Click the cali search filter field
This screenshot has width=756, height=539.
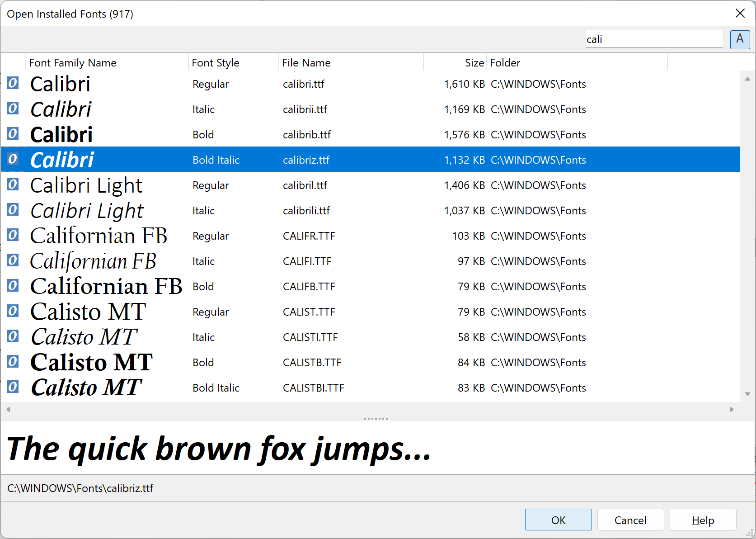coord(654,39)
